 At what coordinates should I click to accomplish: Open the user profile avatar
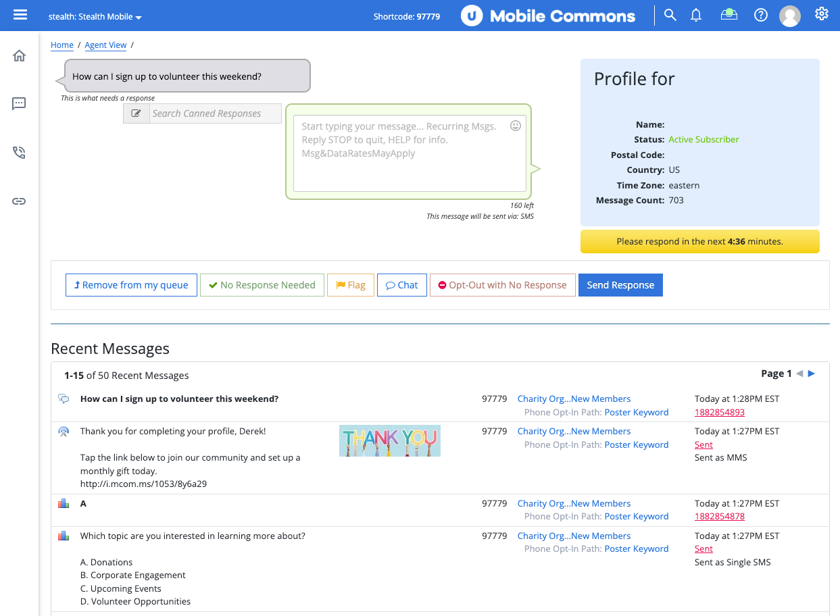(x=789, y=16)
